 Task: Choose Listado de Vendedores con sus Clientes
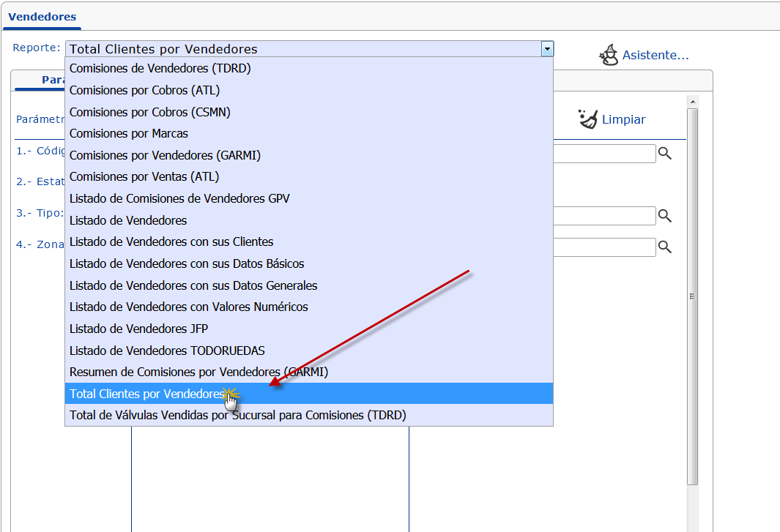click(x=171, y=242)
